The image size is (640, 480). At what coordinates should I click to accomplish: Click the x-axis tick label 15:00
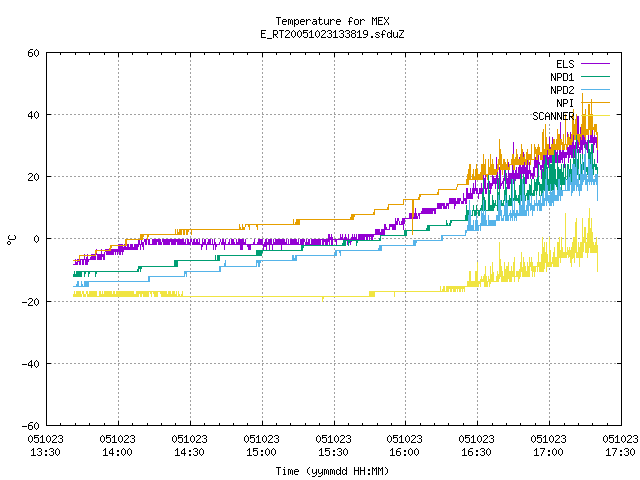coord(262,452)
